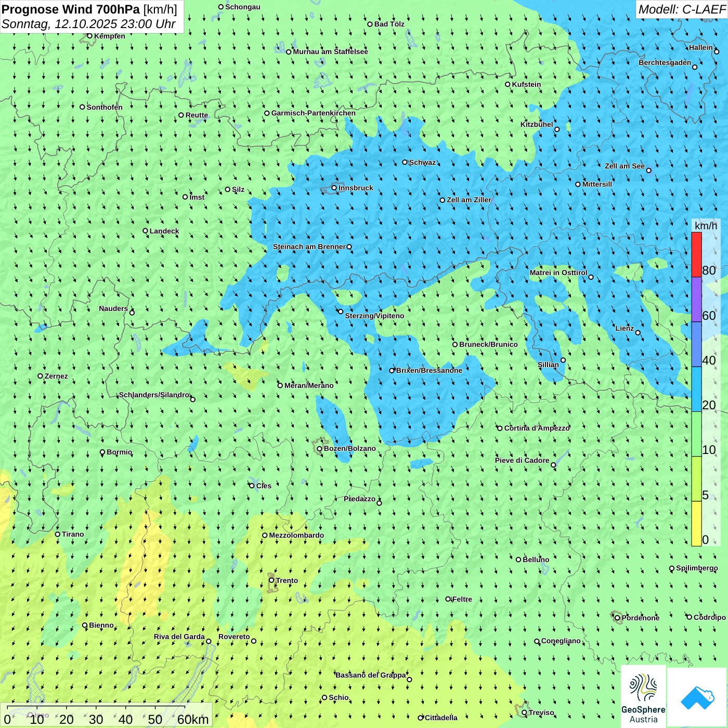Click the Kufstein location marker
728x728 pixels.
[508, 84]
